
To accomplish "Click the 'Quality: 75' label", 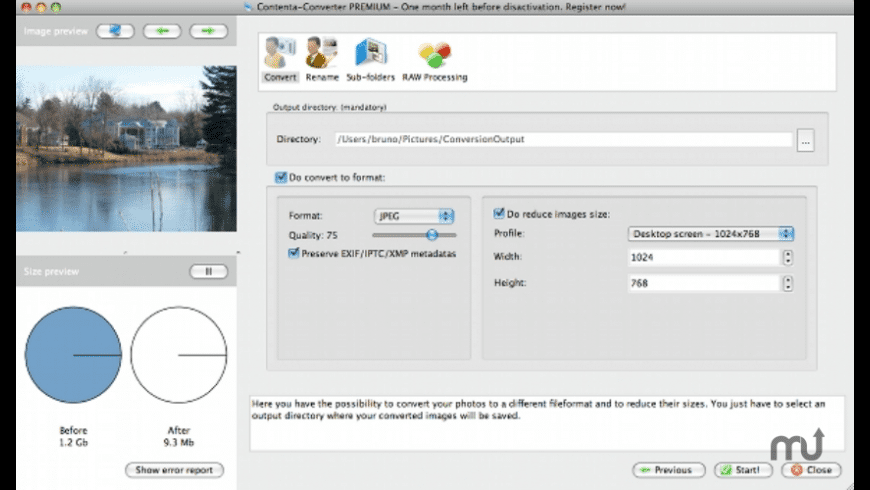I will [313, 235].
